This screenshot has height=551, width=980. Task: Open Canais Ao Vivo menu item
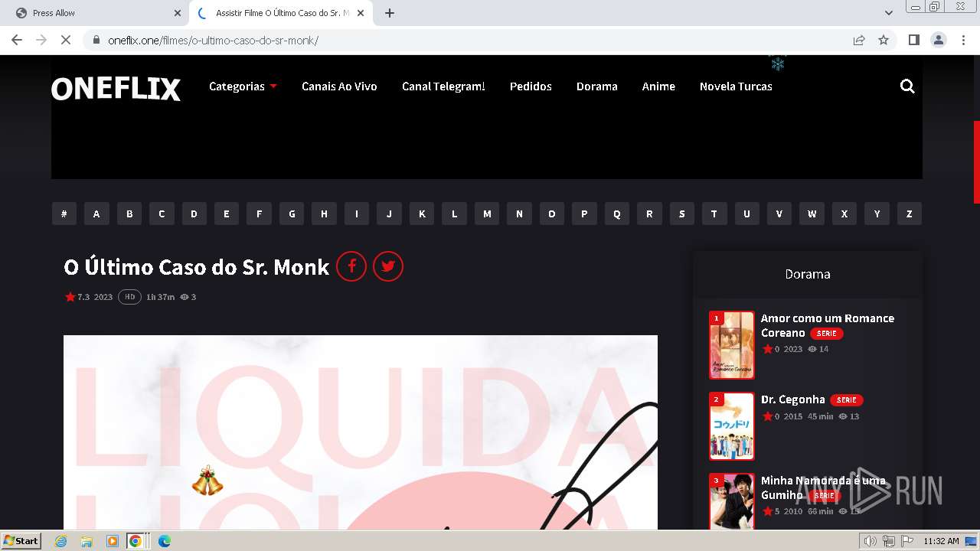point(339,86)
